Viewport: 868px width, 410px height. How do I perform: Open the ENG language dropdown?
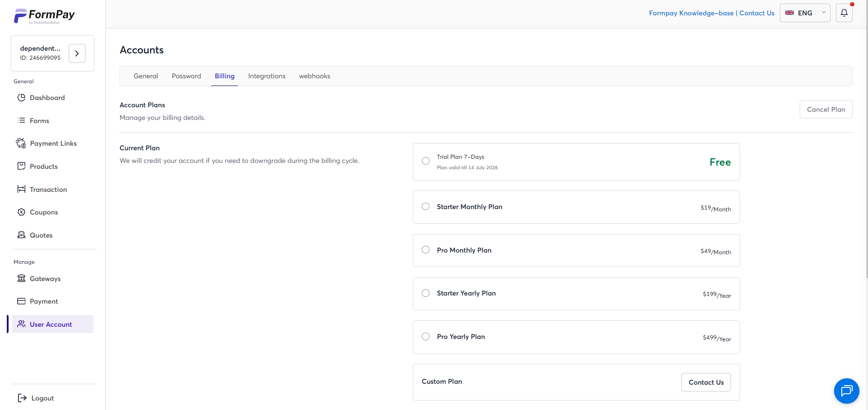coord(805,13)
